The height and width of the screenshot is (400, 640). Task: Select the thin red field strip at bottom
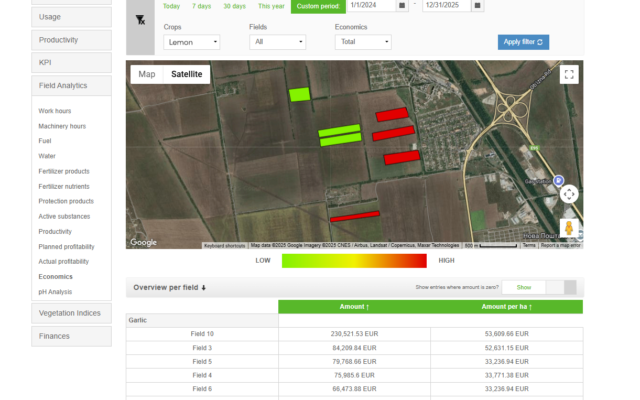[355, 216]
